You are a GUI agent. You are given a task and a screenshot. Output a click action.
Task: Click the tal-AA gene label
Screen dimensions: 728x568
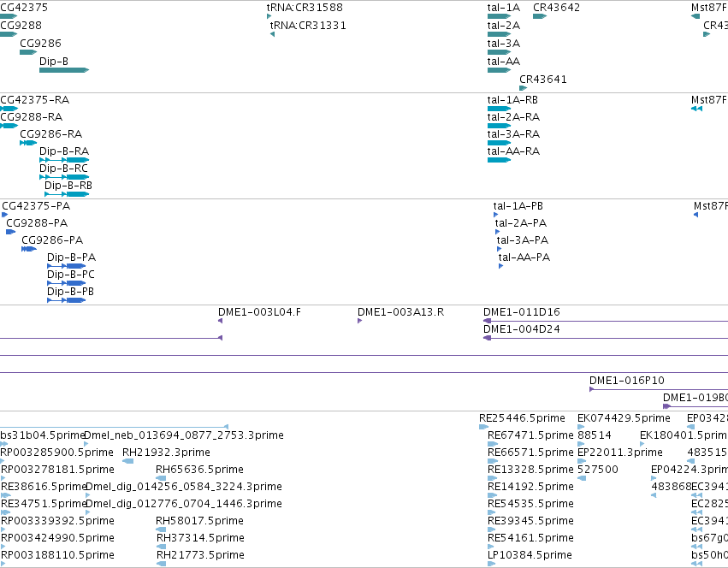[x=504, y=62]
